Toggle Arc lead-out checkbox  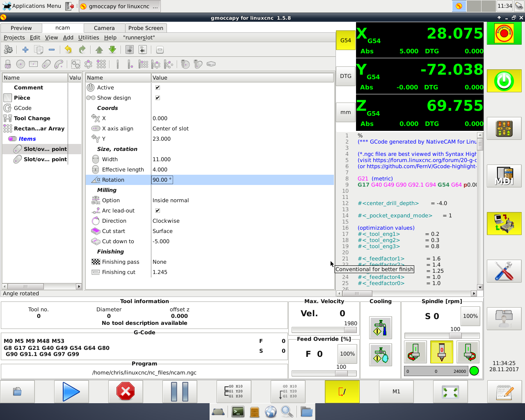157,210
